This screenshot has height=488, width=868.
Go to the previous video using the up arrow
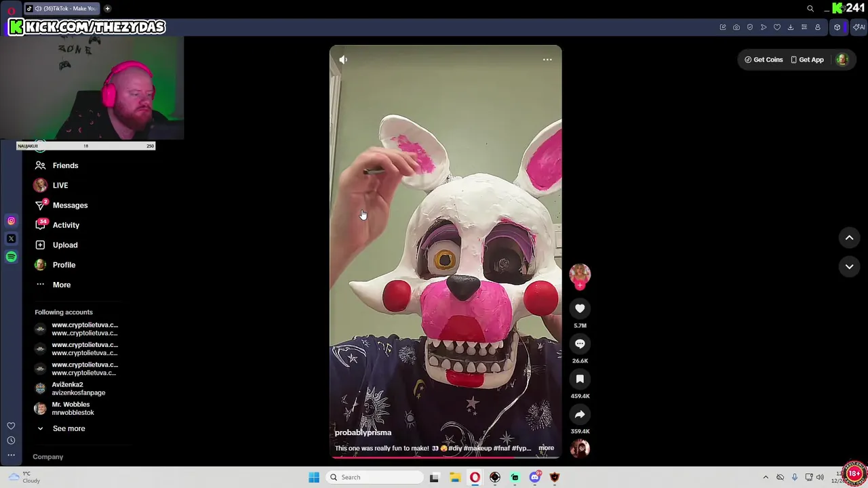point(849,238)
